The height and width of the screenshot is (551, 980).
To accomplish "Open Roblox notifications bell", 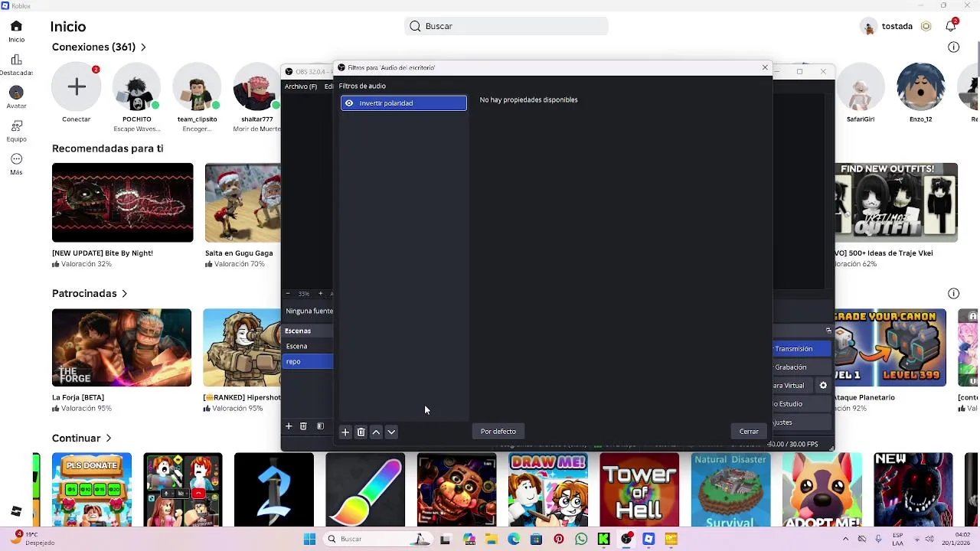I will pos(951,26).
